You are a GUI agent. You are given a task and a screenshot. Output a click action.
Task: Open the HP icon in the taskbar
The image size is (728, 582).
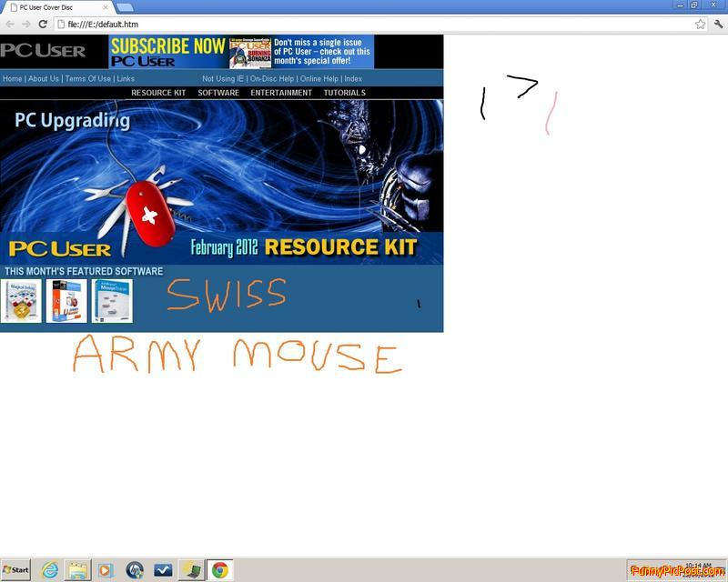[135, 570]
